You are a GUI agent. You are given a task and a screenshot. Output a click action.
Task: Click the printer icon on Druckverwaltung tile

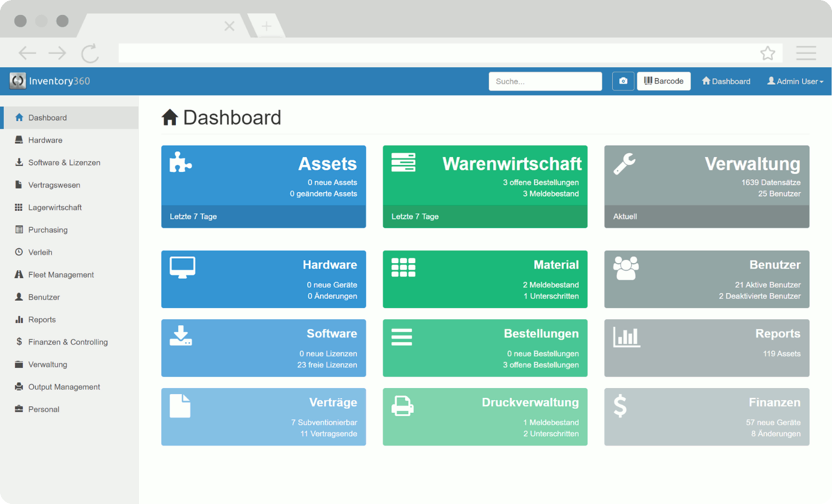click(x=402, y=406)
